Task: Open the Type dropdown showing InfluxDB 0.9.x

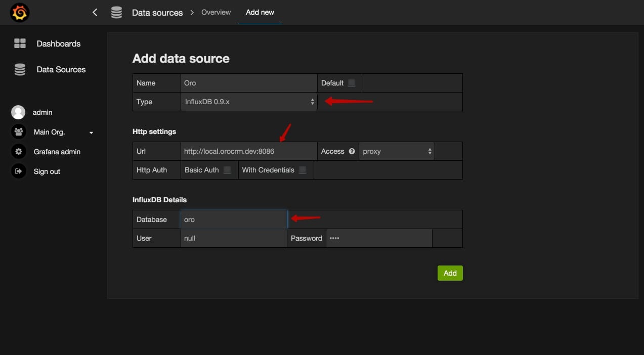Action: pyautogui.click(x=249, y=102)
